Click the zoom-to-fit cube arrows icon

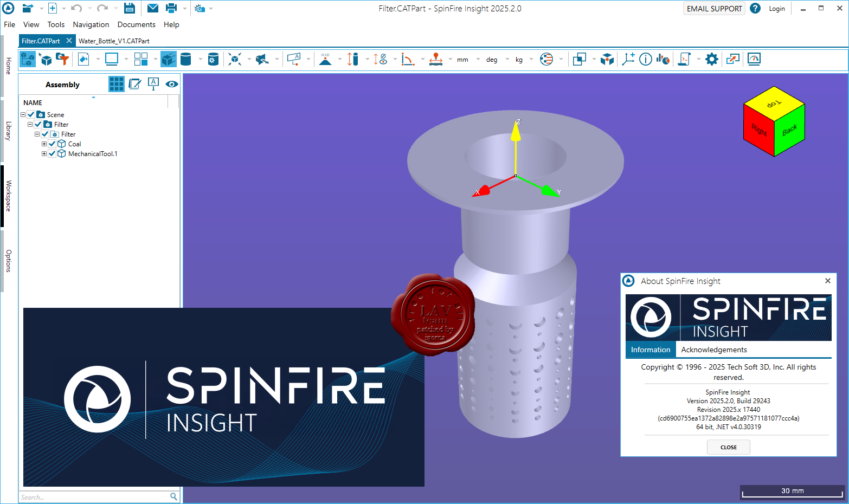[235, 59]
